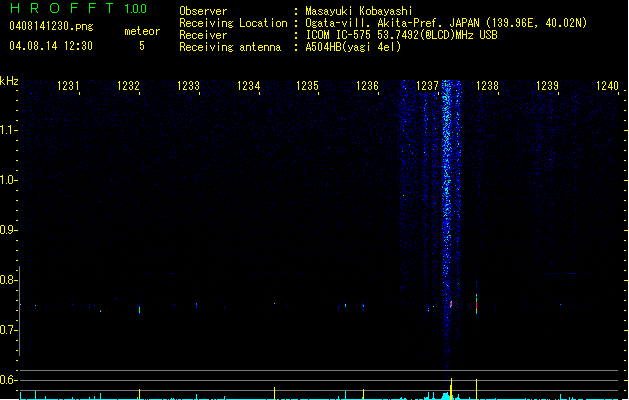This screenshot has height=400, width=629.
Task: Click the HROFFT 1.0.0 title text
Action: coord(78,8)
